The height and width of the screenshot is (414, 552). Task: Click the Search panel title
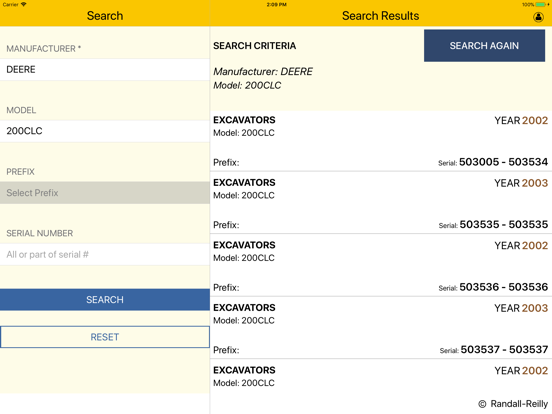tap(105, 16)
